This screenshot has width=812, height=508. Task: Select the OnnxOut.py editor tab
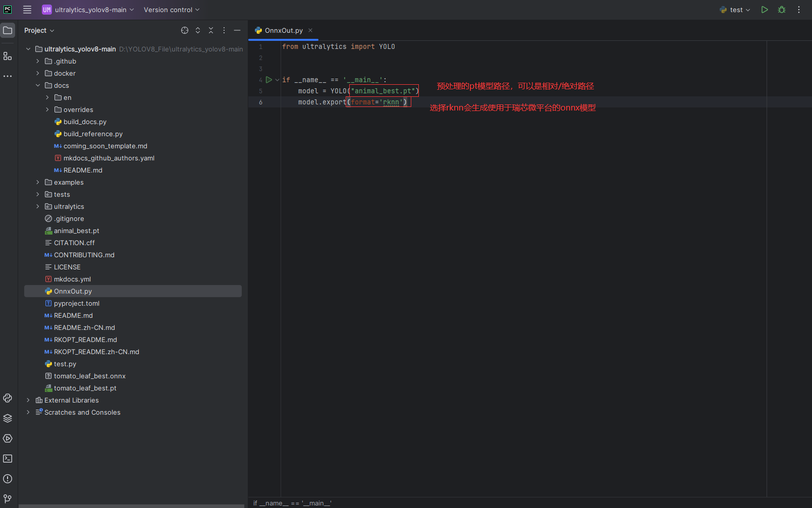283,30
